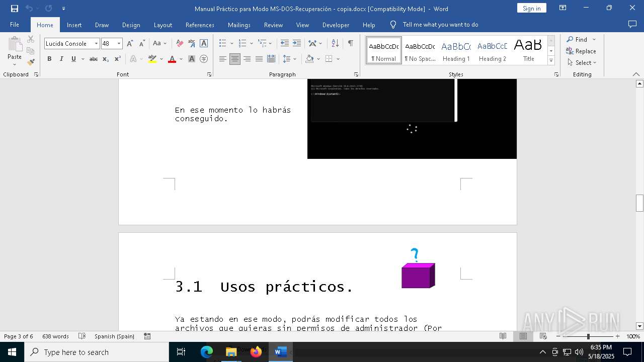Open Task View on the taskbar
This screenshot has height=362, width=644.
tap(181, 352)
